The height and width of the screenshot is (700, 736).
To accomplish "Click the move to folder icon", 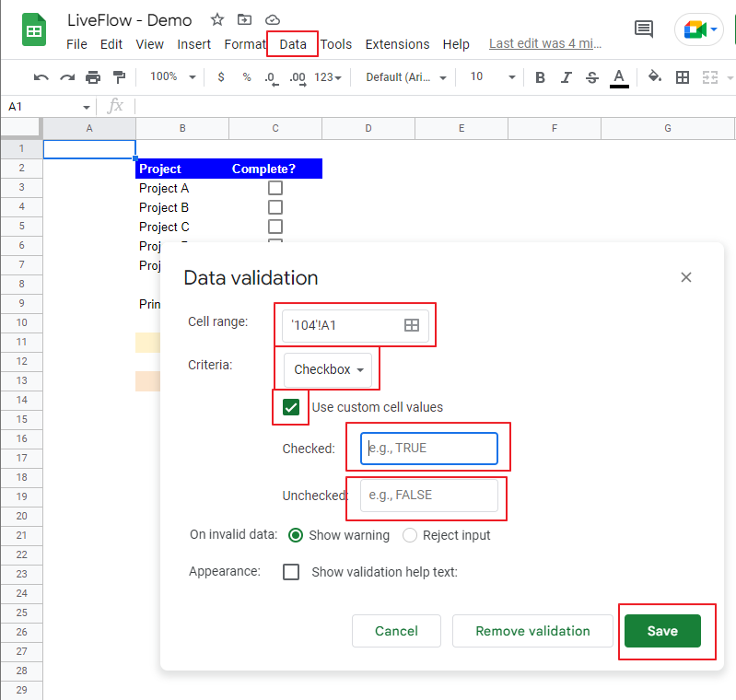I will (x=244, y=19).
